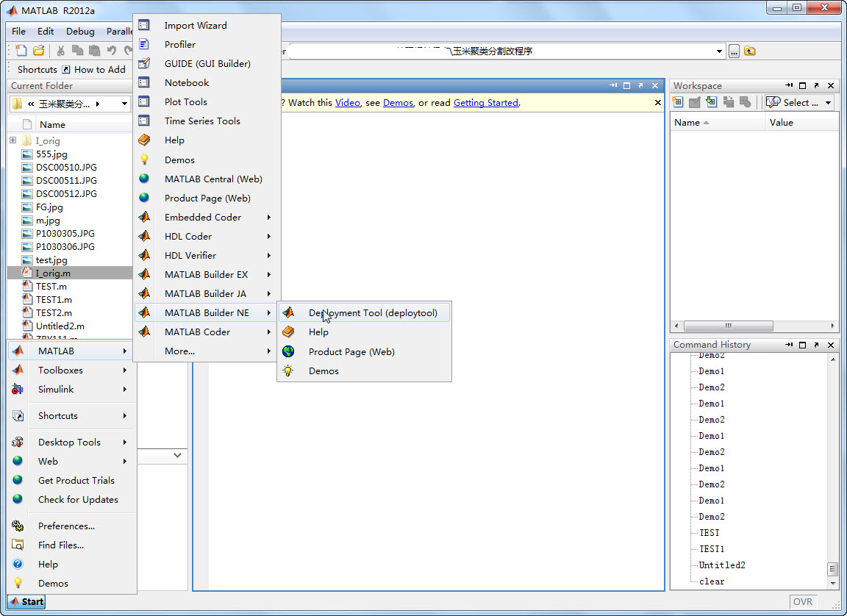Click the OVR status indicator
This screenshot has height=616, width=847.
pyautogui.click(x=803, y=601)
